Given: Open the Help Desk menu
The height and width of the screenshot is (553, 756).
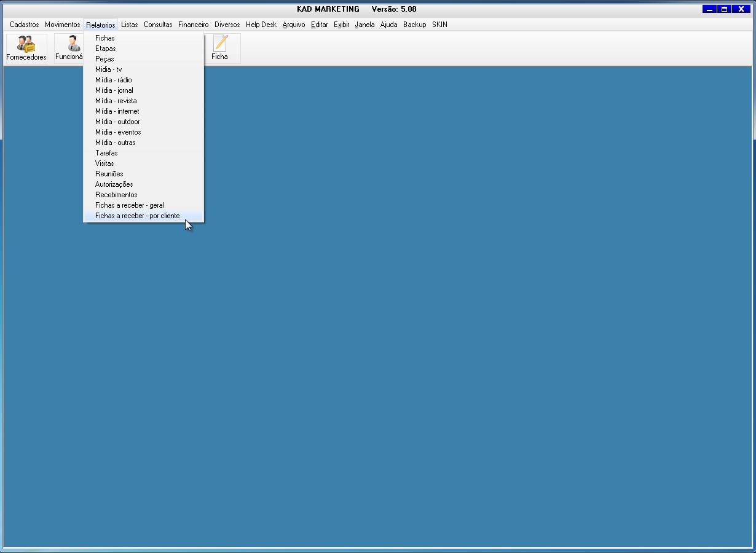Looking at the screenshot, I should click(261, 25).
